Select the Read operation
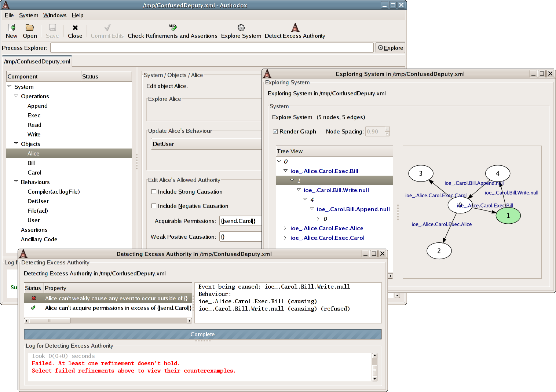Screen dimensions: 556x392 (x=34, y=125)
